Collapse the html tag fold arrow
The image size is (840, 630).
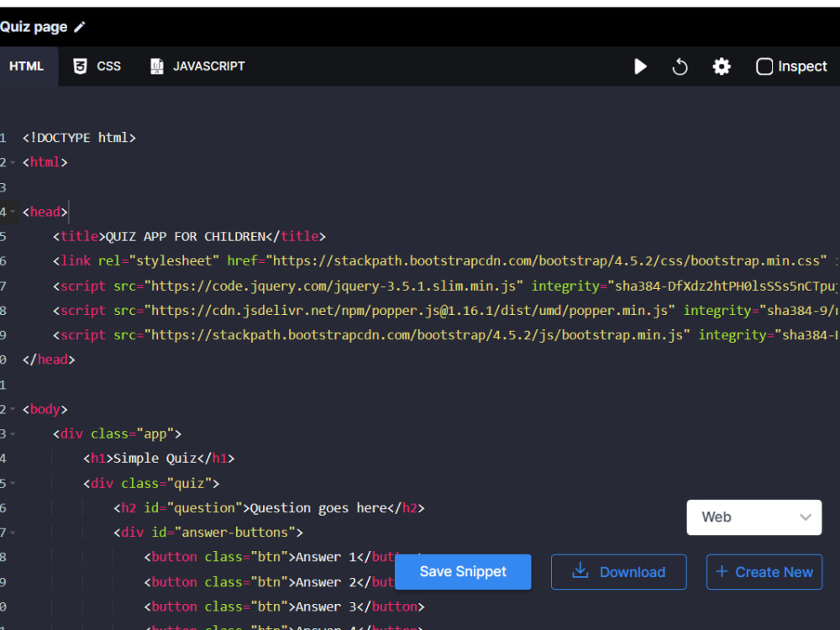coord(13,162)
